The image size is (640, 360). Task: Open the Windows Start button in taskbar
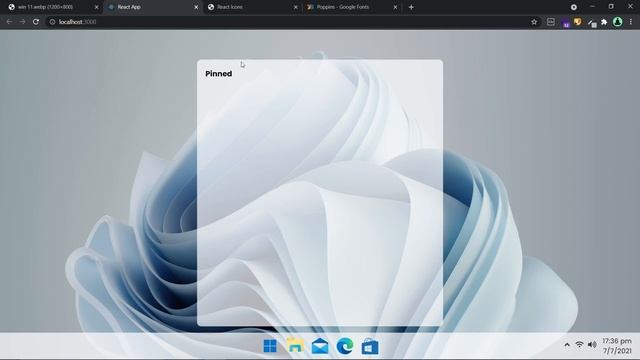pos(270,346)
